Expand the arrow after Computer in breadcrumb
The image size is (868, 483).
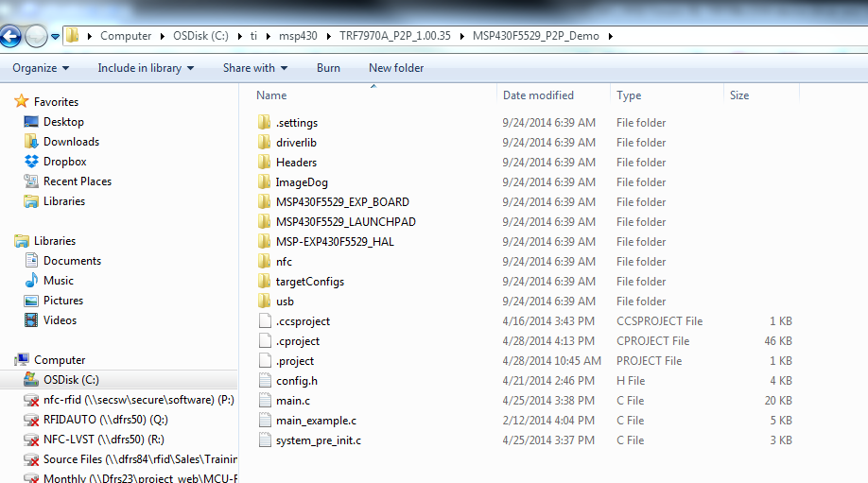pos(163,36)
